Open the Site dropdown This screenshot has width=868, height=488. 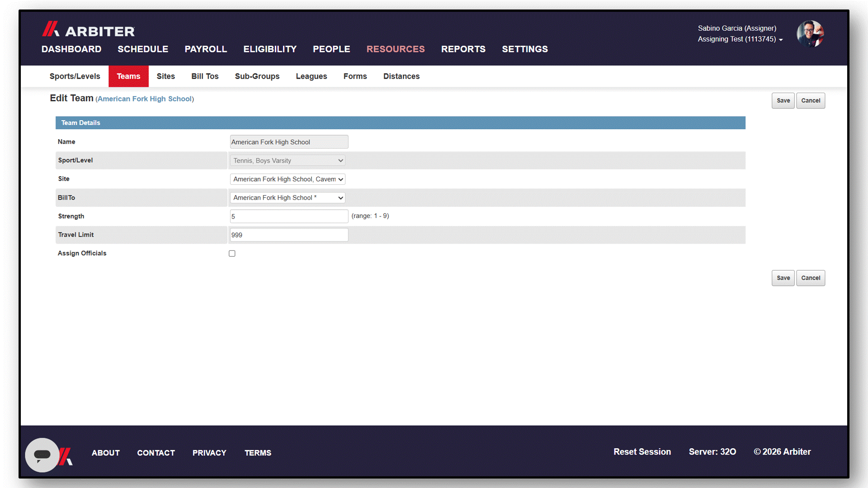288,179
